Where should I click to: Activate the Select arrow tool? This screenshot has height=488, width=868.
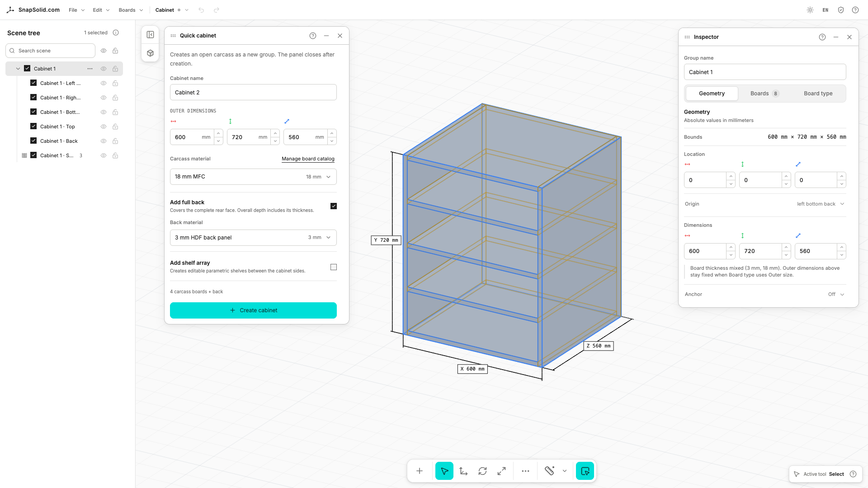tap(444, 471)
